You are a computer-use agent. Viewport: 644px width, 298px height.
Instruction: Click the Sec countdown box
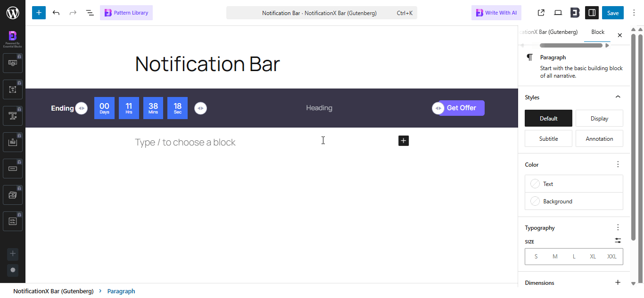177,108
